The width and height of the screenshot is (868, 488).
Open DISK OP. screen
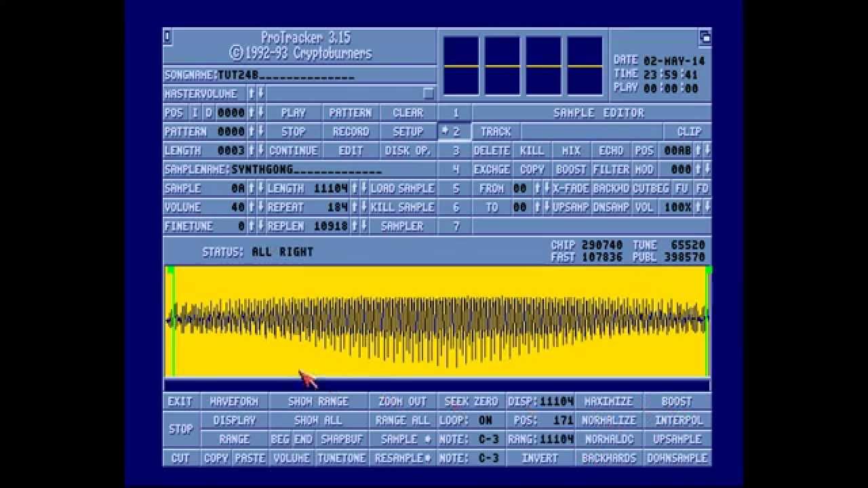click(x=408, y=150)
